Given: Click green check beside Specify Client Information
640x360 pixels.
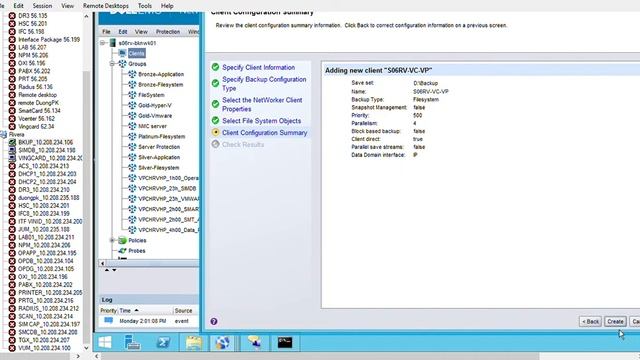Looking at the screenshot, I should (215, 67).
